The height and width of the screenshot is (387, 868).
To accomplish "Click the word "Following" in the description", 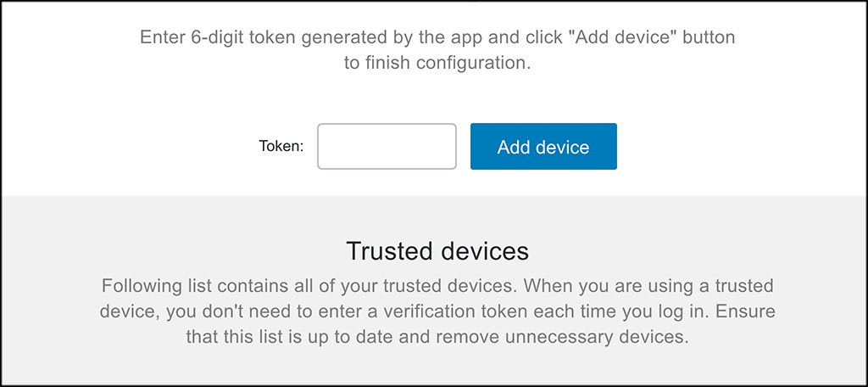I will [139, 285].
